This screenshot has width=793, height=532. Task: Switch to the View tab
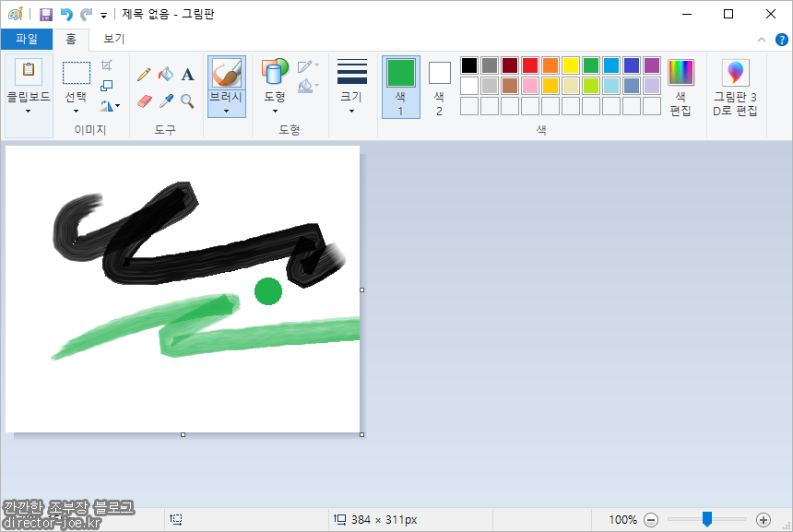(x=113, y=39)
